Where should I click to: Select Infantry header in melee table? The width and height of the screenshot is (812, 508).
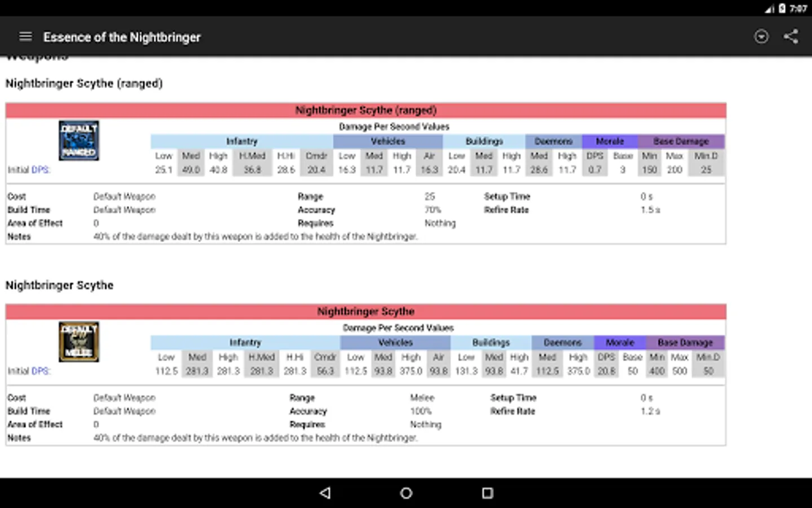(245, 343)
